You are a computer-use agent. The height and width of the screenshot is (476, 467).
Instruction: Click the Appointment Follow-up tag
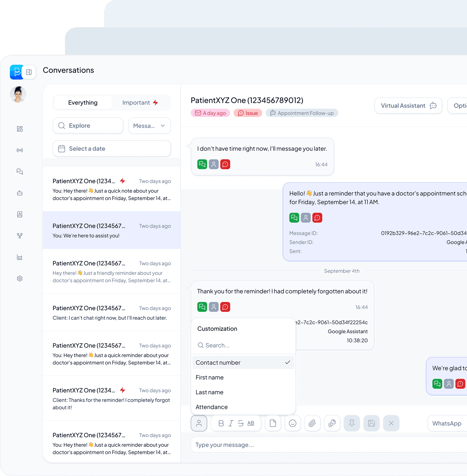point(302,113)
